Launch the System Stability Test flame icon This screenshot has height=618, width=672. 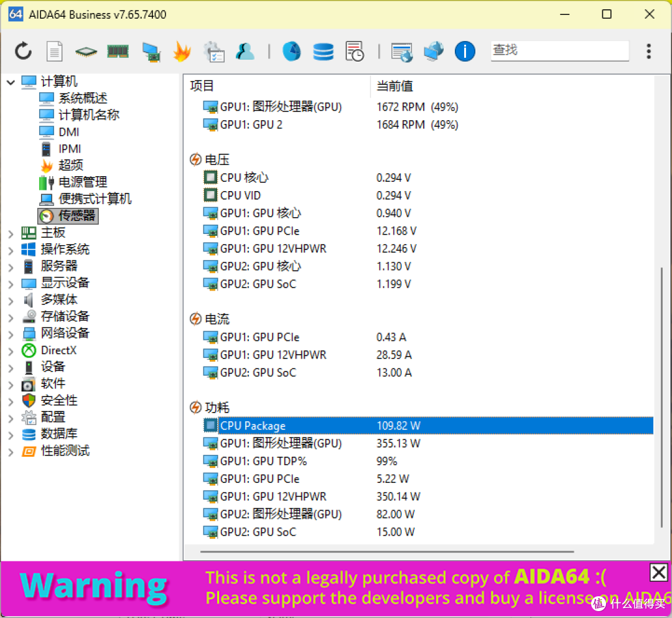(182, 52)
